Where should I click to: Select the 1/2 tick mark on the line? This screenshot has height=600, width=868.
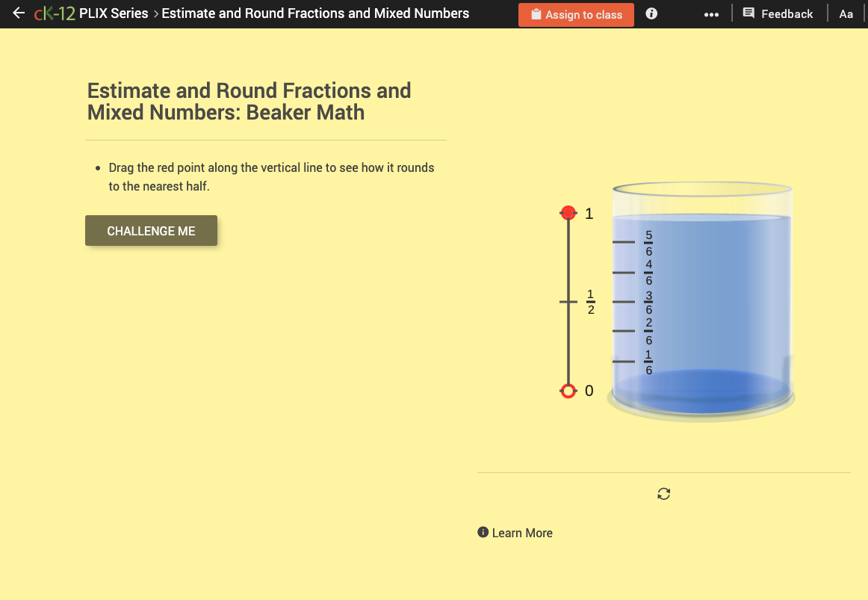(568, 302)
